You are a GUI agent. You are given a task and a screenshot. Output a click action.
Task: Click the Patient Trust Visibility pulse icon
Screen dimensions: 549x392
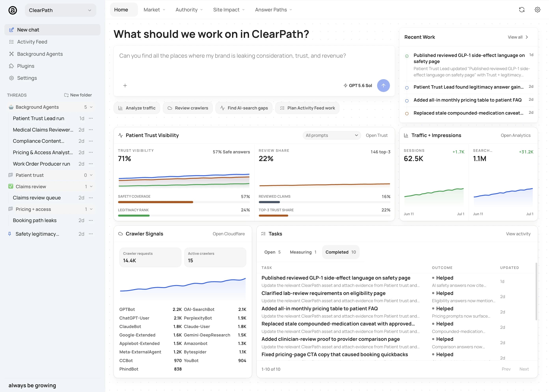[x=120, y=135]
